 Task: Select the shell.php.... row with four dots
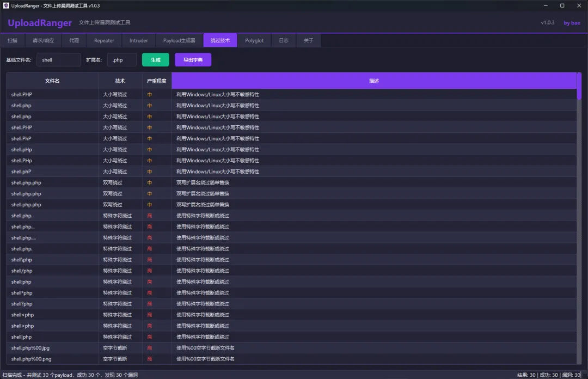(x=291, y=237)
